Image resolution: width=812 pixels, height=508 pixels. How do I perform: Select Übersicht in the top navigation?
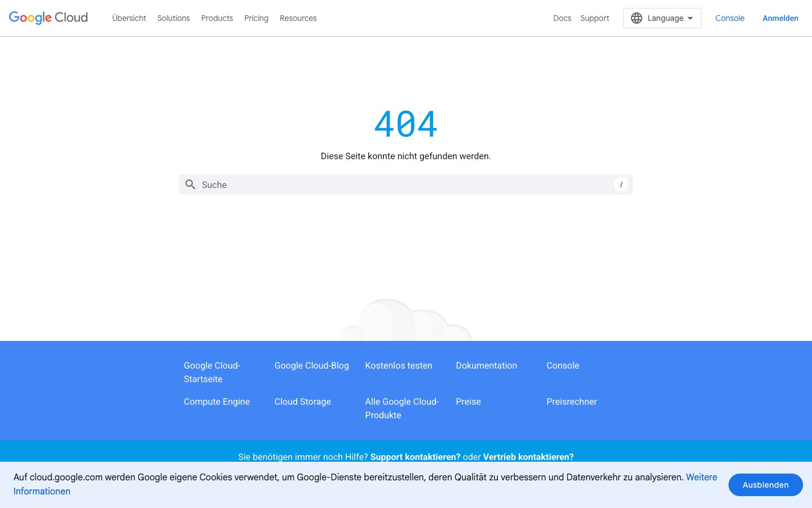point(129,18)
